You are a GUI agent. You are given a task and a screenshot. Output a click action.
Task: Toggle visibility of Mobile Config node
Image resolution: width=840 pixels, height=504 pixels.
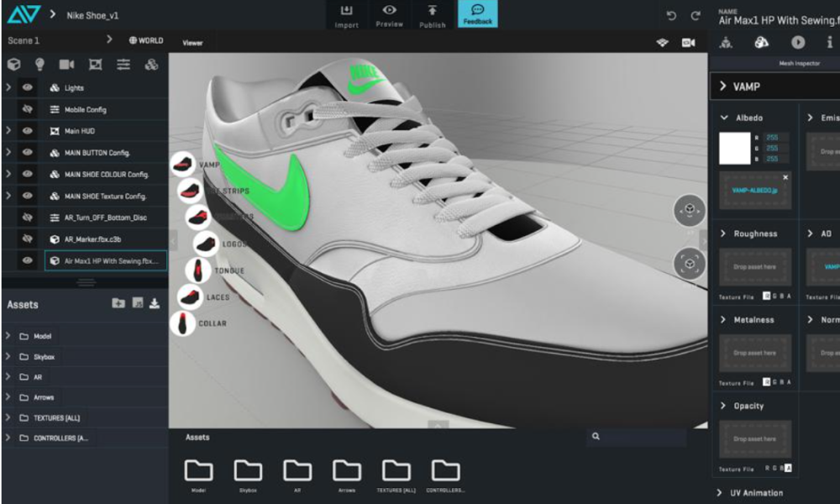[x=27, y=109]
